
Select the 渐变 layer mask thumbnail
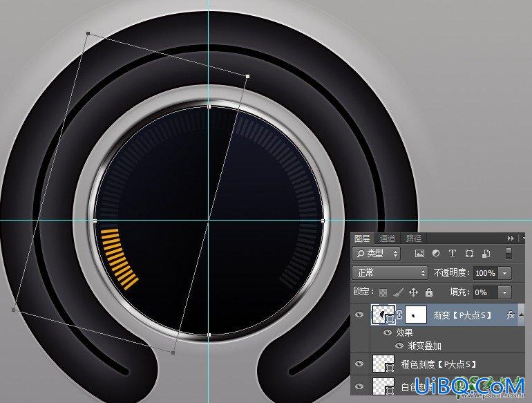click(416, 315)
